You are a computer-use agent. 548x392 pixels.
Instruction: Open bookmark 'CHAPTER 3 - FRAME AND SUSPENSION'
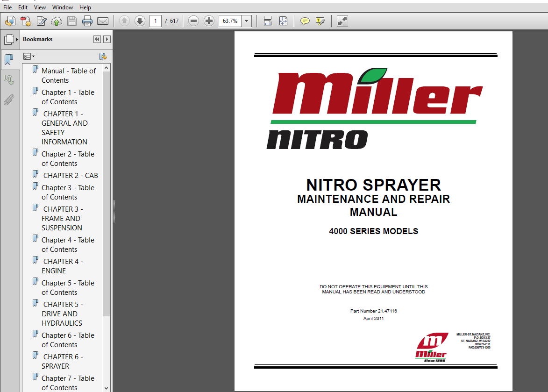[x=62, y=218]
